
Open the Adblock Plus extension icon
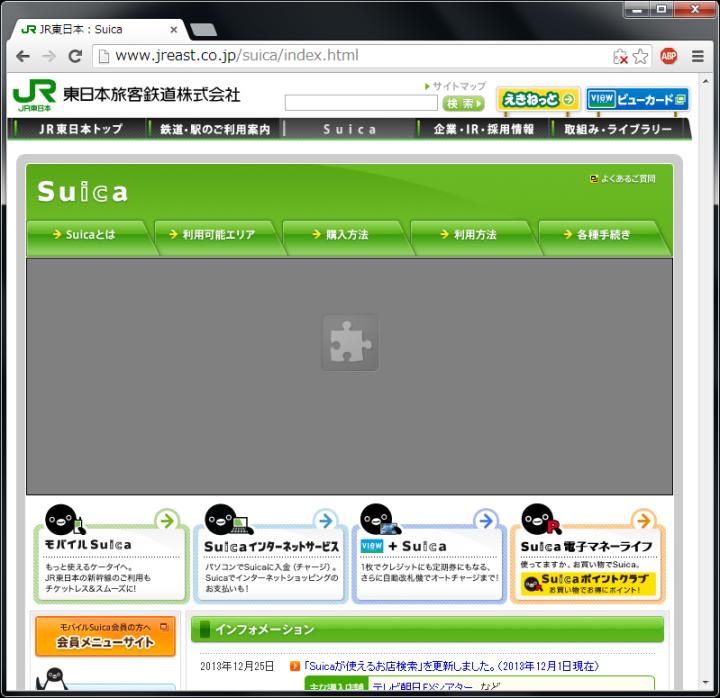pos(668,57)
